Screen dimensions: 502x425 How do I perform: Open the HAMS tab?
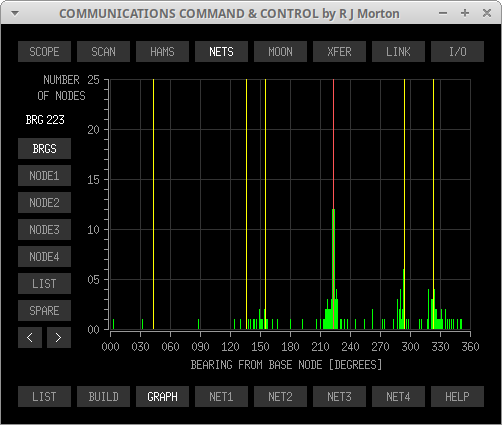point(162,52)
